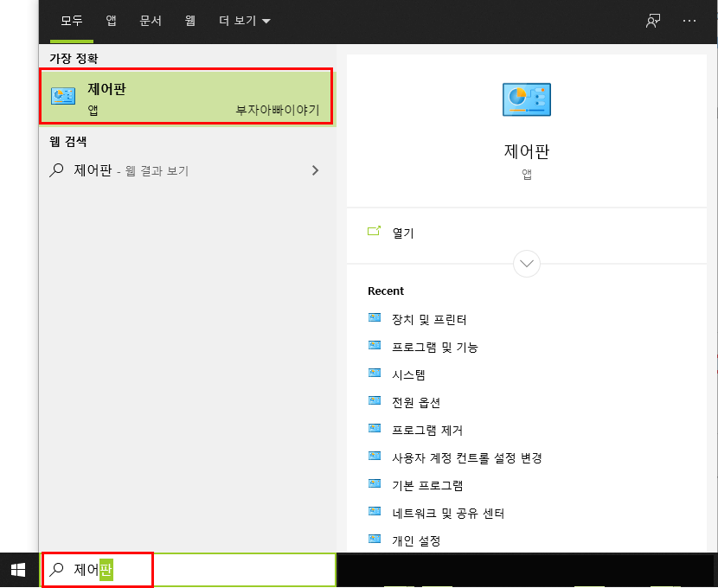The height and width of the screenshot is (588, 718).
Task: Click the 제어판 title in preview pane
Action: 527,151
